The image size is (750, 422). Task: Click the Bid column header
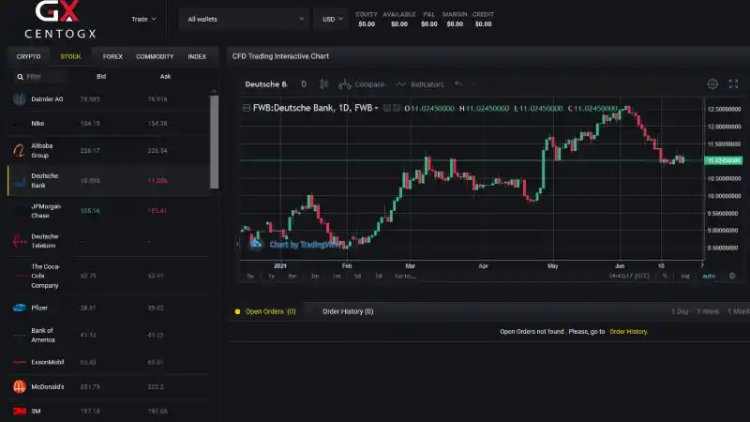pyautogui.click(x=101, y=77)
